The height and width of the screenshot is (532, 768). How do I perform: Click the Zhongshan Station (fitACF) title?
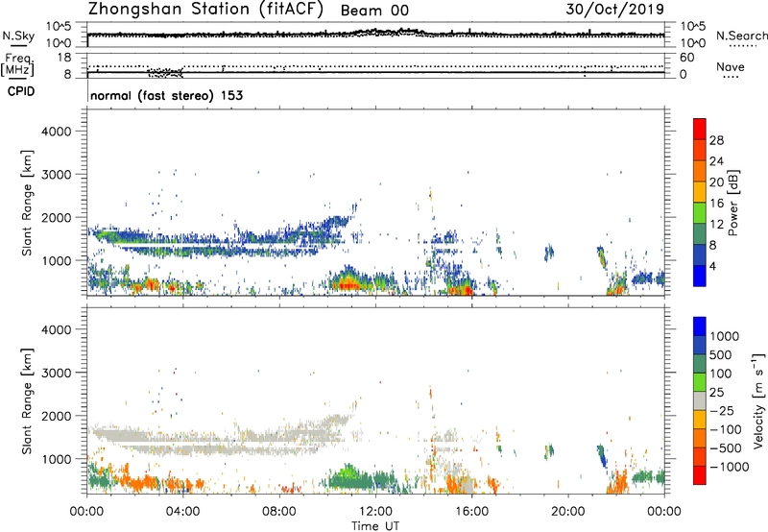[205, 10]
